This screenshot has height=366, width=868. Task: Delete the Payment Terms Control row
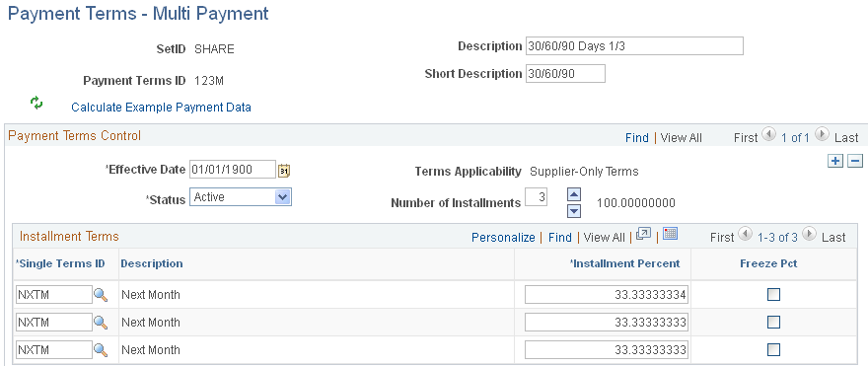(855, 161)
